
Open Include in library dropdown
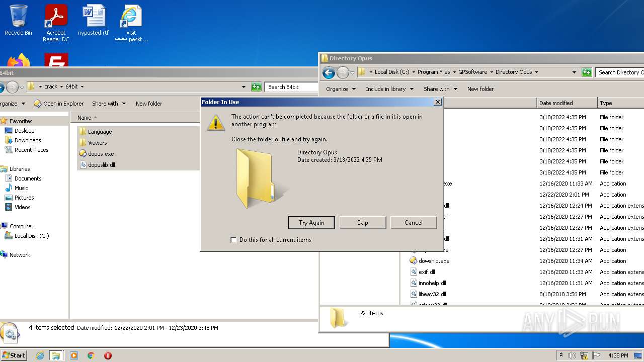click(389, 89)
